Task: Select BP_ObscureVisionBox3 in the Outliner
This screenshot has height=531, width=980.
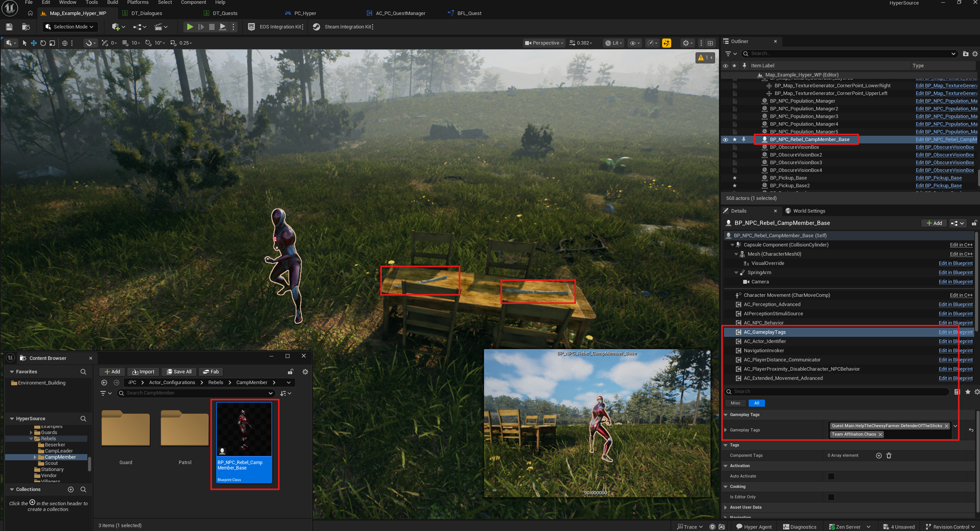Action: (795, 162)
